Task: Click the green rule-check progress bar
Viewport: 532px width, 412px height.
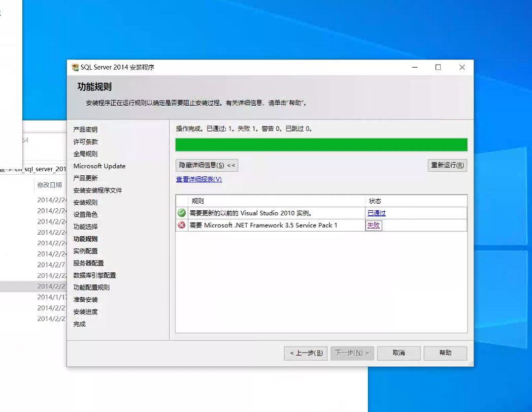Action: [x=321, y=145]
